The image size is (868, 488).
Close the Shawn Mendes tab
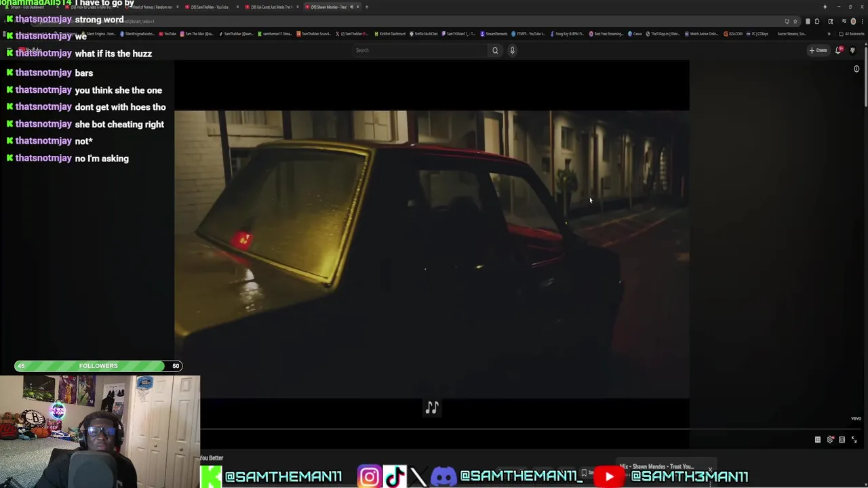click(357, 7)
